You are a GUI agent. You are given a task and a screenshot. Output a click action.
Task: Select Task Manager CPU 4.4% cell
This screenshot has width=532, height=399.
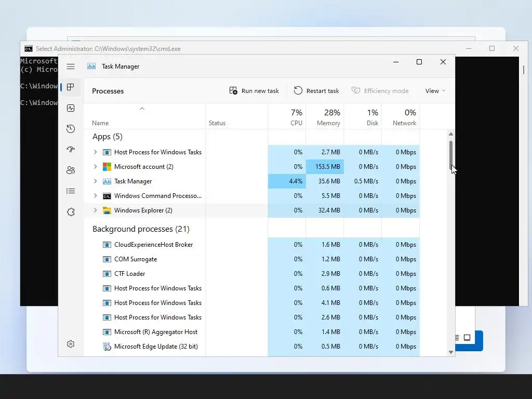tap(287, 181)
